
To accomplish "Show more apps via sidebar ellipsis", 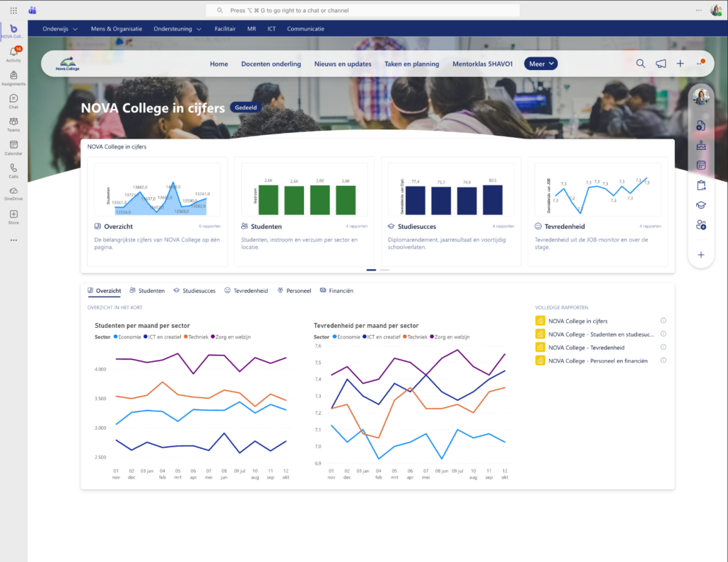I will (13, 240).
